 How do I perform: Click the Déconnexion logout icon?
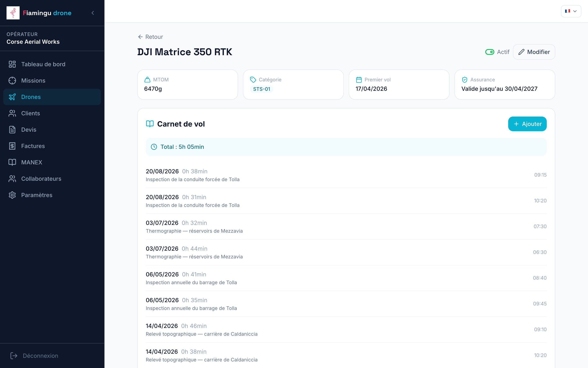point(14,356)
